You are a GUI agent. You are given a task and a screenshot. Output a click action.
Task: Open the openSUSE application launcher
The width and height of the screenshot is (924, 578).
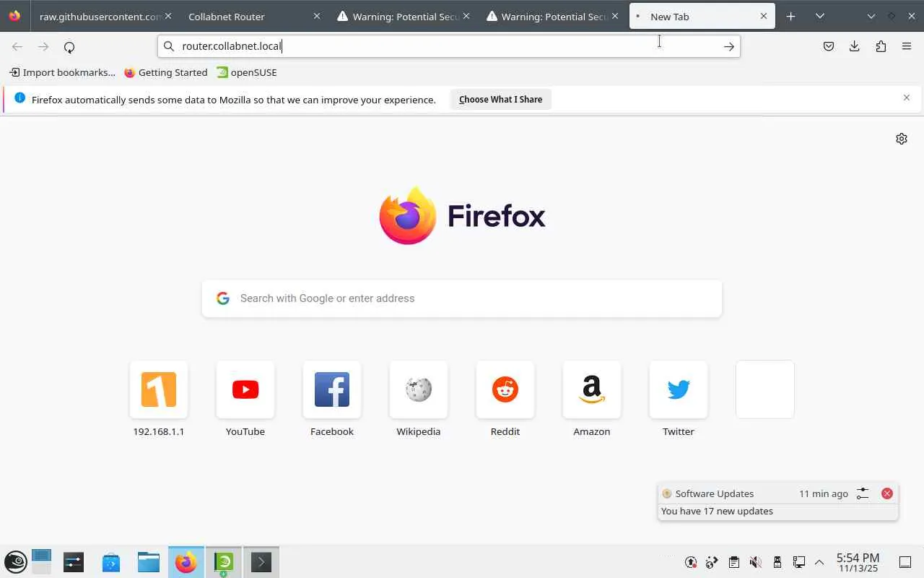tap(16, 562)
